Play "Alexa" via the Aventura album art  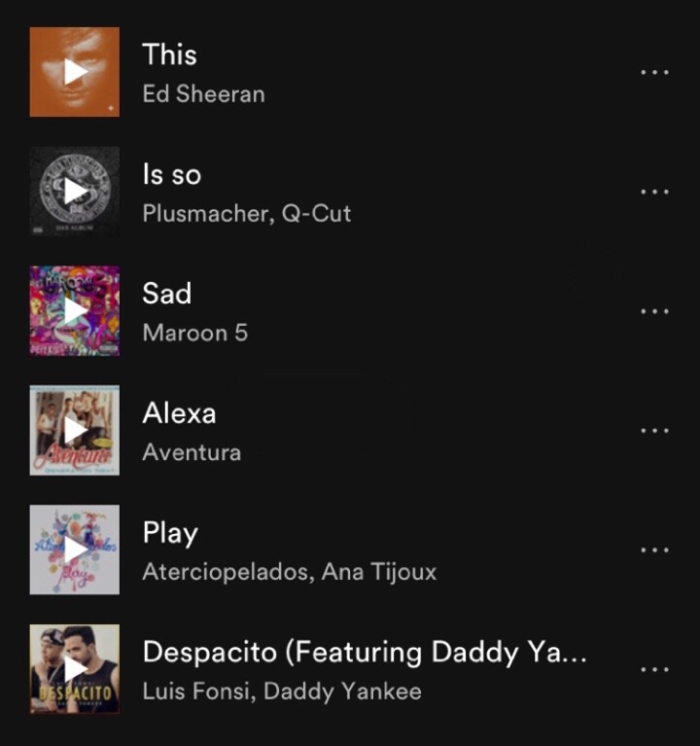coord(75,430)
